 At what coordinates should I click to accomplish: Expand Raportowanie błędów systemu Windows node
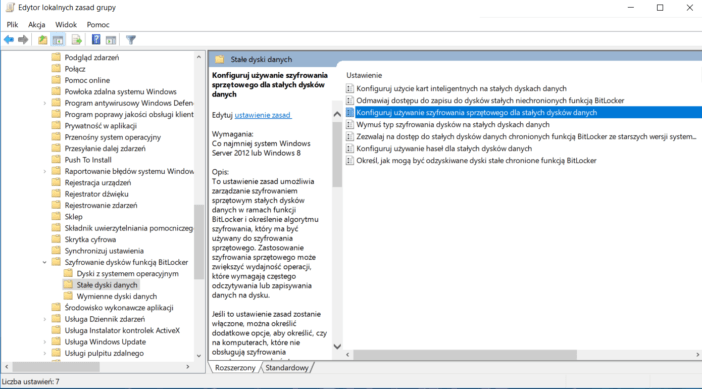click(x=44, y=171)
